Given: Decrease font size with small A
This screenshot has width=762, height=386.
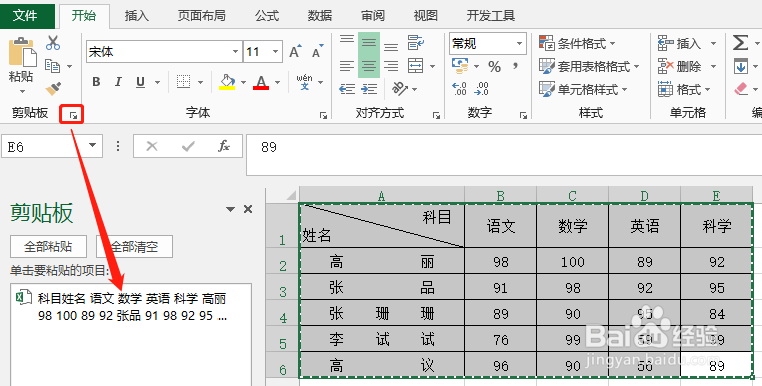Looking at the screenshot, I should point(317,52).
